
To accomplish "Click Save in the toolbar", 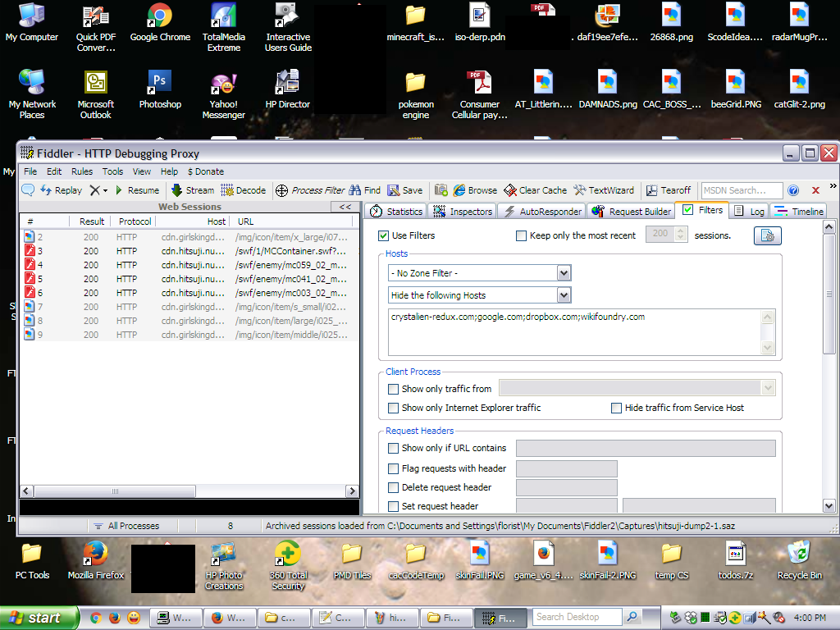I will [405, 190].
